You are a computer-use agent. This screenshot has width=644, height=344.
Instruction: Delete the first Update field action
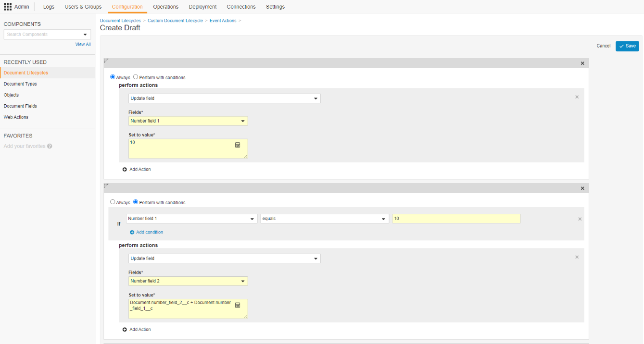[577, 97]
